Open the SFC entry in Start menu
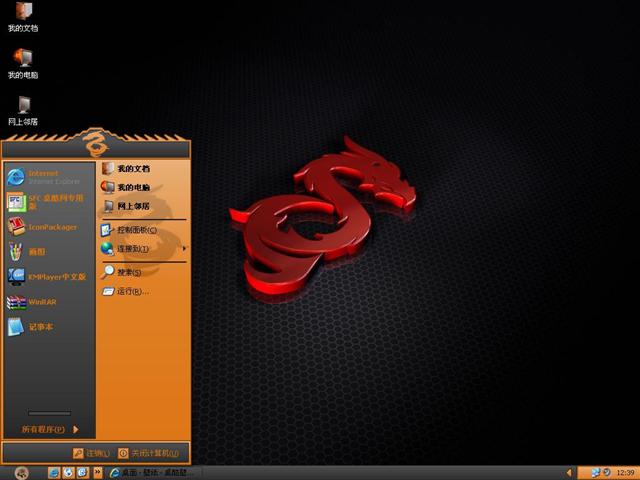 point(49,202)
